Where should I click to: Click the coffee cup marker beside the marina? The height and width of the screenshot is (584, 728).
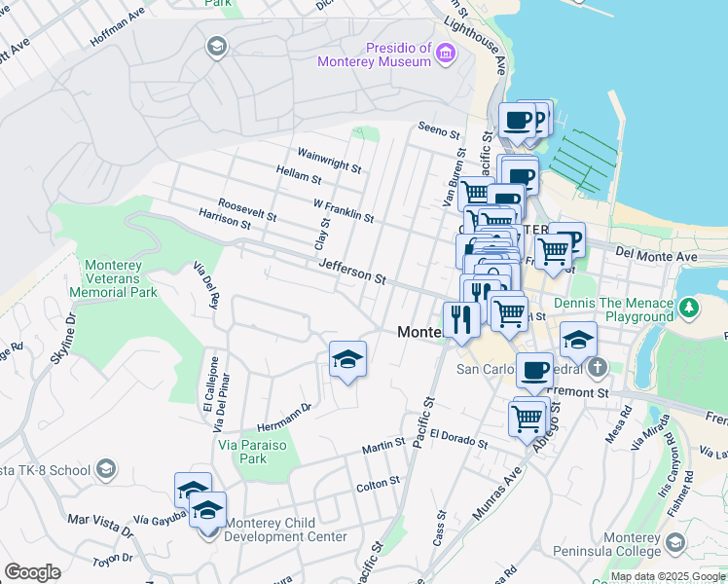point(520,179)
